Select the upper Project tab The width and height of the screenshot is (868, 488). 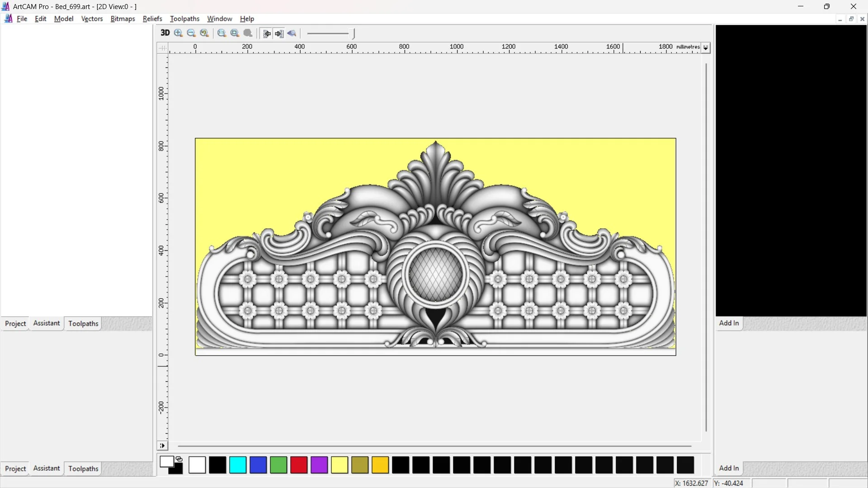pyautogui.click(x=15, y=324)
